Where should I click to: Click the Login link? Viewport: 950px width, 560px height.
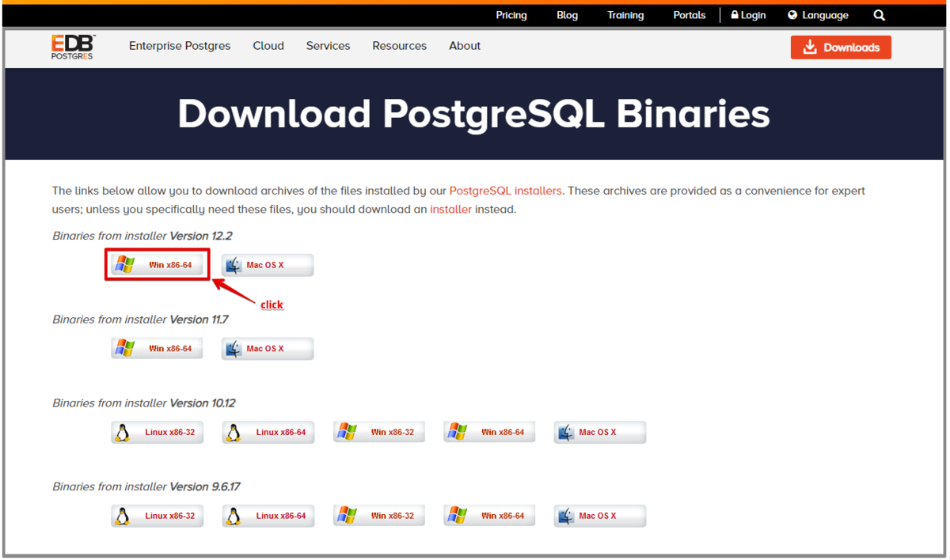(x=748, y=15)
